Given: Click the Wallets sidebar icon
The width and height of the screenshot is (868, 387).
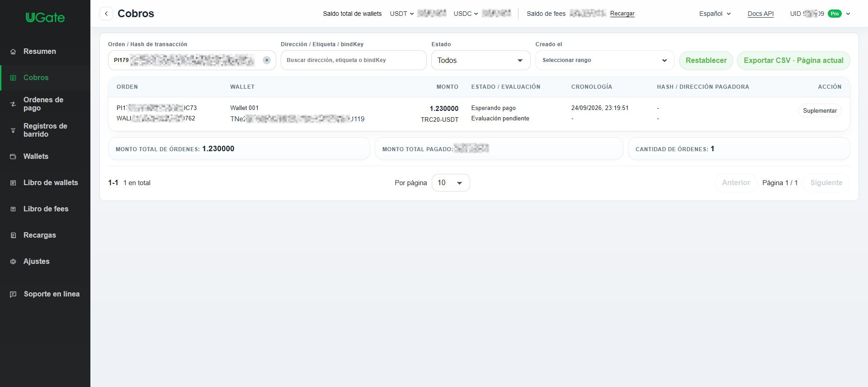Looking at the screenshot, I should point(13,157).
